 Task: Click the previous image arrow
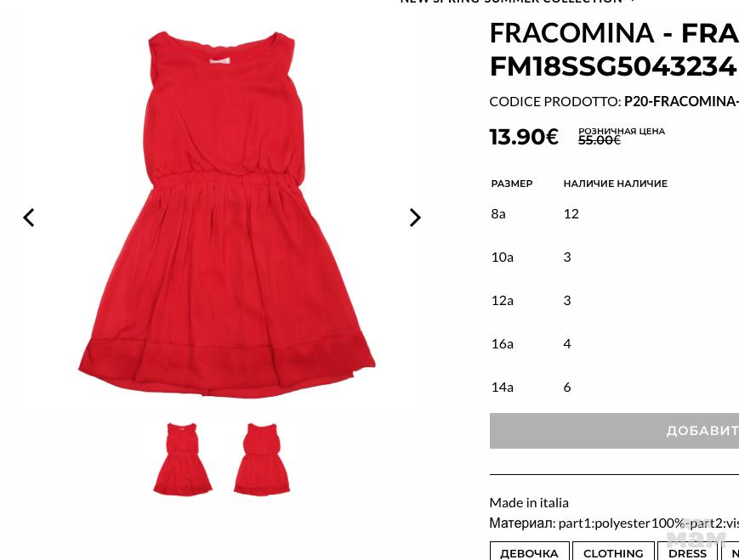(x=29, y=218)
